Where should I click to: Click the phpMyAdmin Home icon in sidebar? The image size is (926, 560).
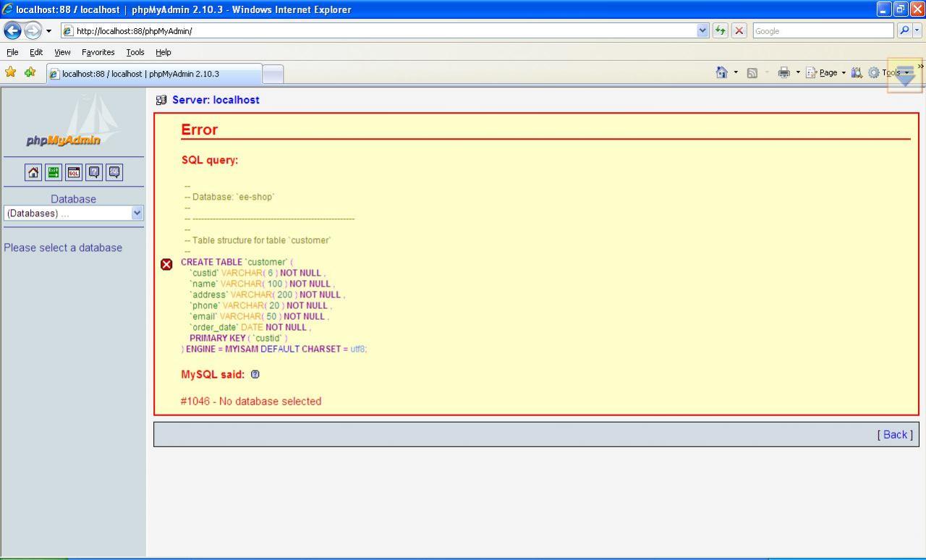point(33,172)
